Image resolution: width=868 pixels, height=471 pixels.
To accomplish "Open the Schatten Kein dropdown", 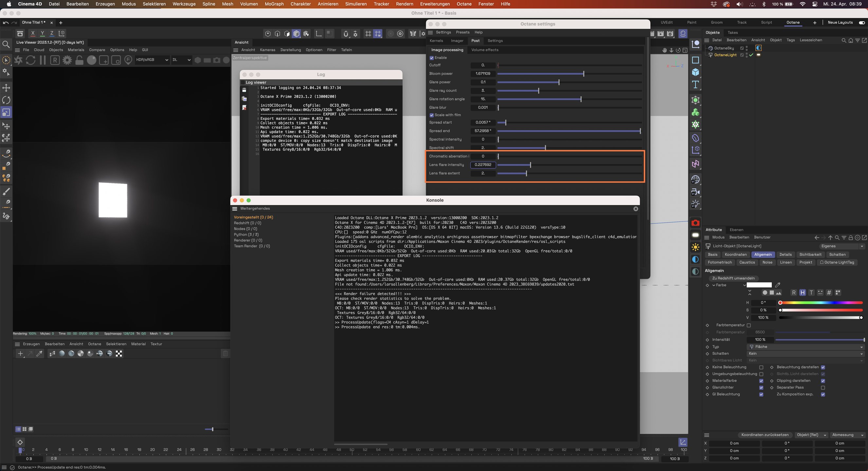I will 805,354.
